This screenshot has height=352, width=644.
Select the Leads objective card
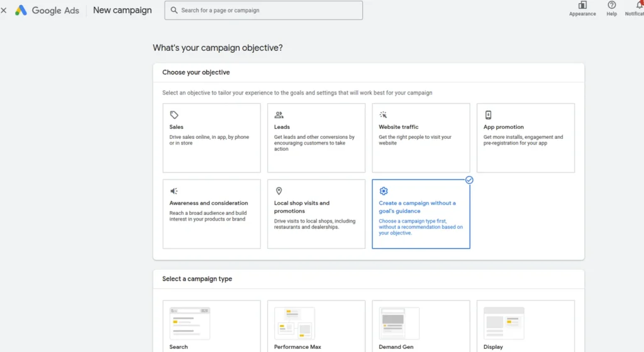coord(316,138)
